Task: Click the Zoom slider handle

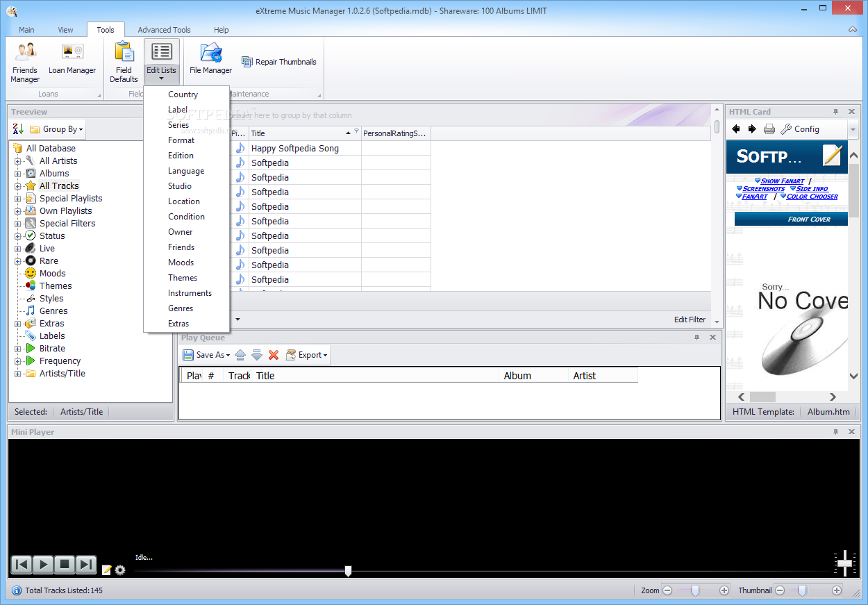Action: pos(696,590)
